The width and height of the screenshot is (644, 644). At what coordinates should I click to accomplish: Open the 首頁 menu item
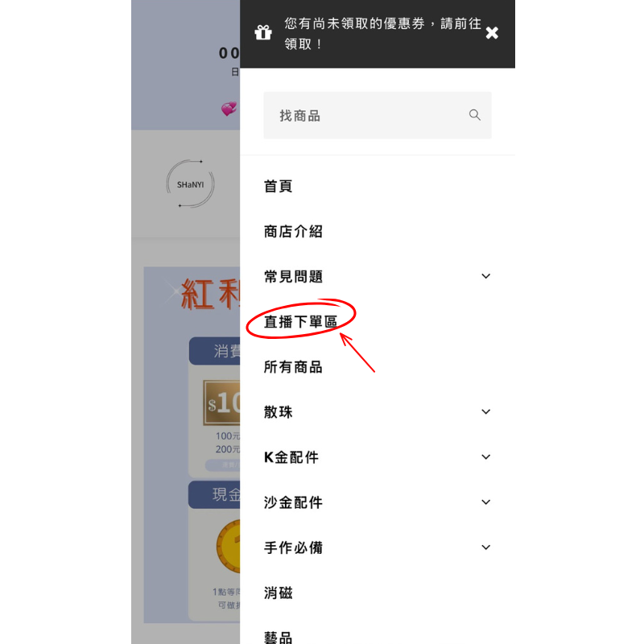tap(278, 186)
